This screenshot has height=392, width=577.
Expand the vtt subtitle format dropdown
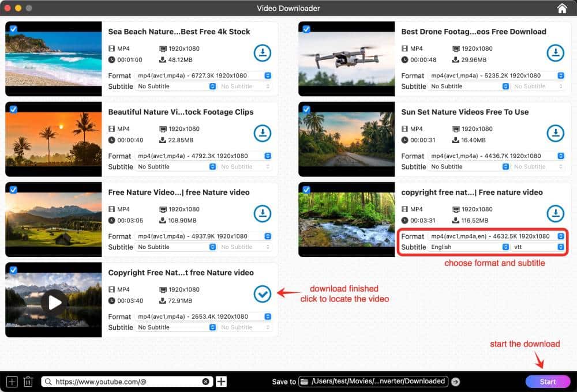point(559,247)
